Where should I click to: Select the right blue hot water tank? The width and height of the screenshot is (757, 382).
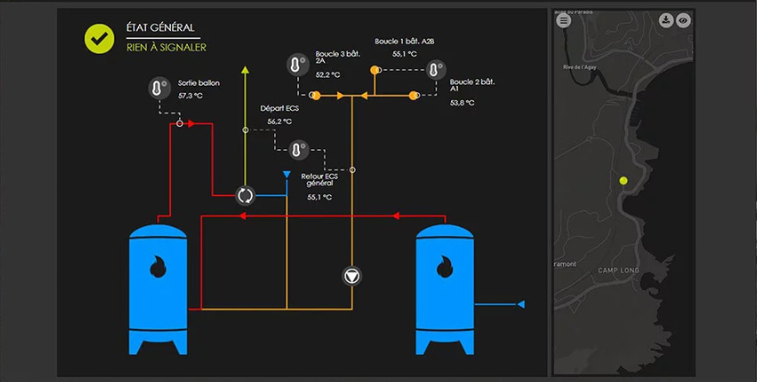[x=445, y=289]
